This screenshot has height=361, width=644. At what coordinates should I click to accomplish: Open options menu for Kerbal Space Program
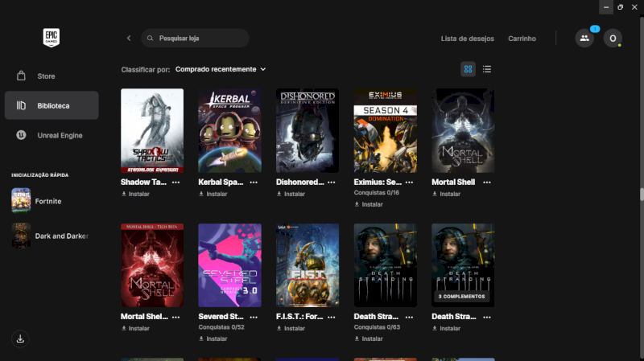(254, 183)
